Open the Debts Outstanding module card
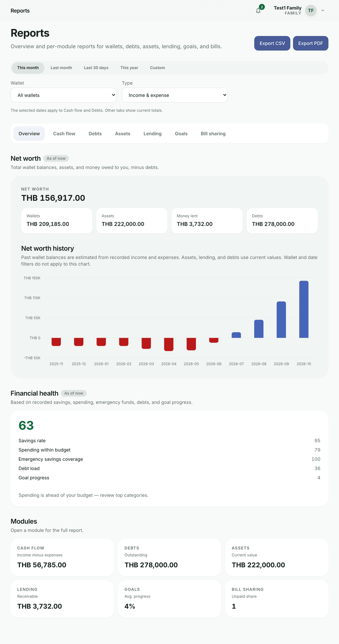 click(x=169, y=558)
